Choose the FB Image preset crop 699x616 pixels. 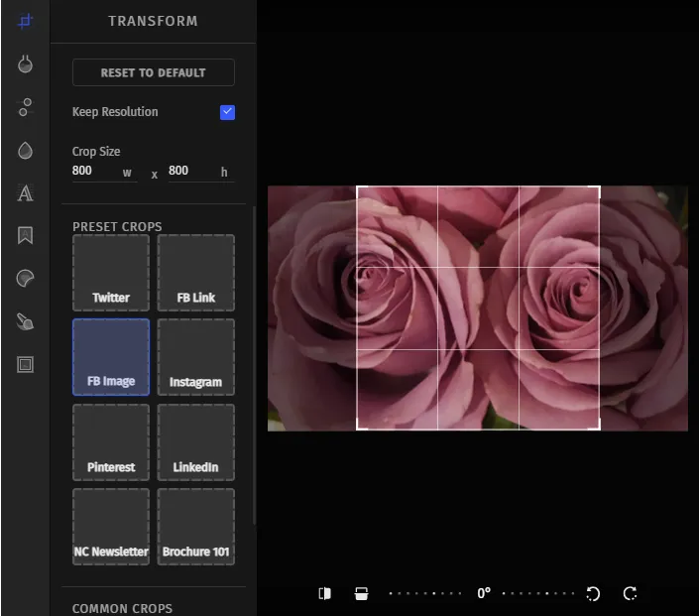(111, 357)
